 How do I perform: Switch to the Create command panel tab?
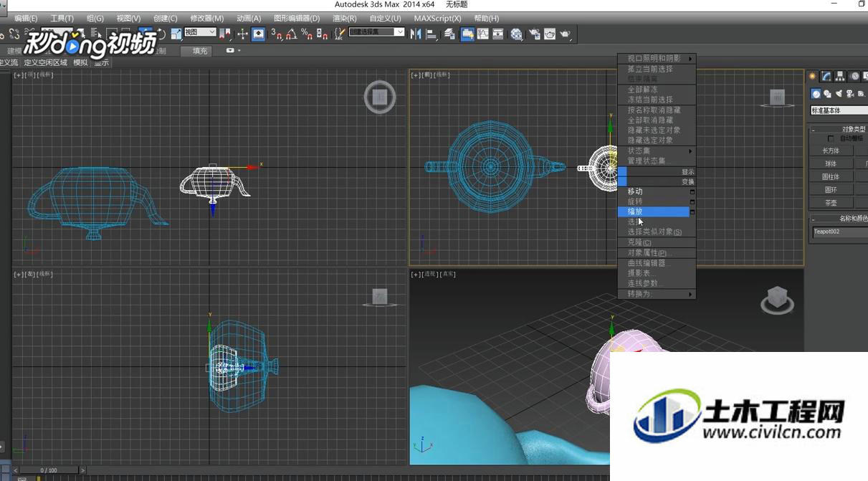[813, 76]
